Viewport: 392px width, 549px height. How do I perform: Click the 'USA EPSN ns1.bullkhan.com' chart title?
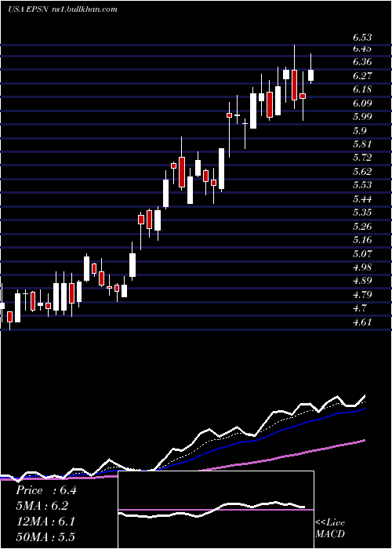click(x=63, y=9)
